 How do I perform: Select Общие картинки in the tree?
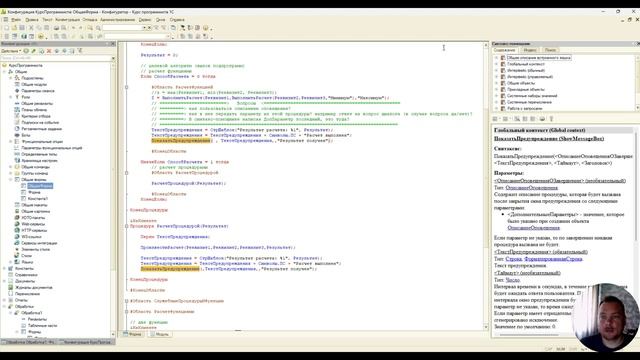pyautogui.click(x=36, y=211)
